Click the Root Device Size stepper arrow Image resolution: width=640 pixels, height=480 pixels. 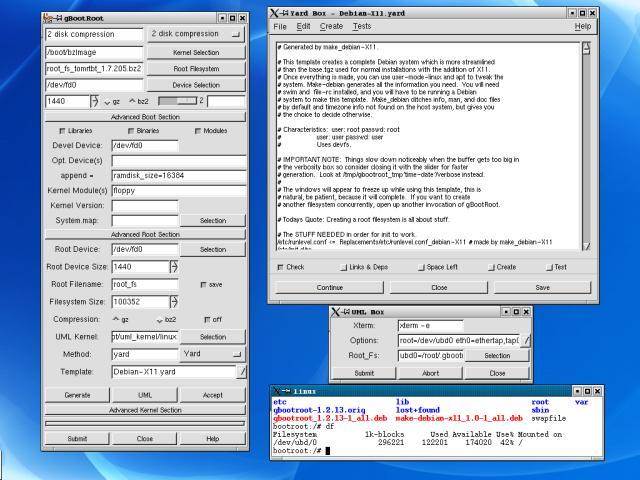pyautogui.click(x=174, y=267)
